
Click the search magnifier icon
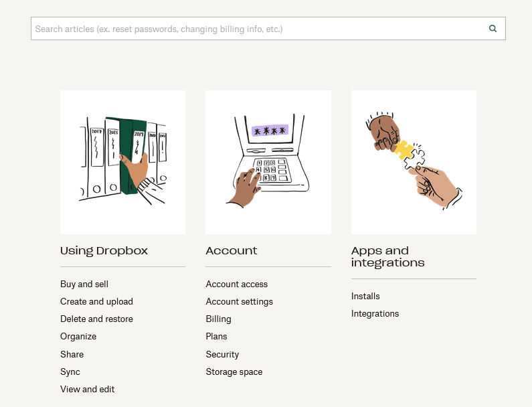coord(493,29)
